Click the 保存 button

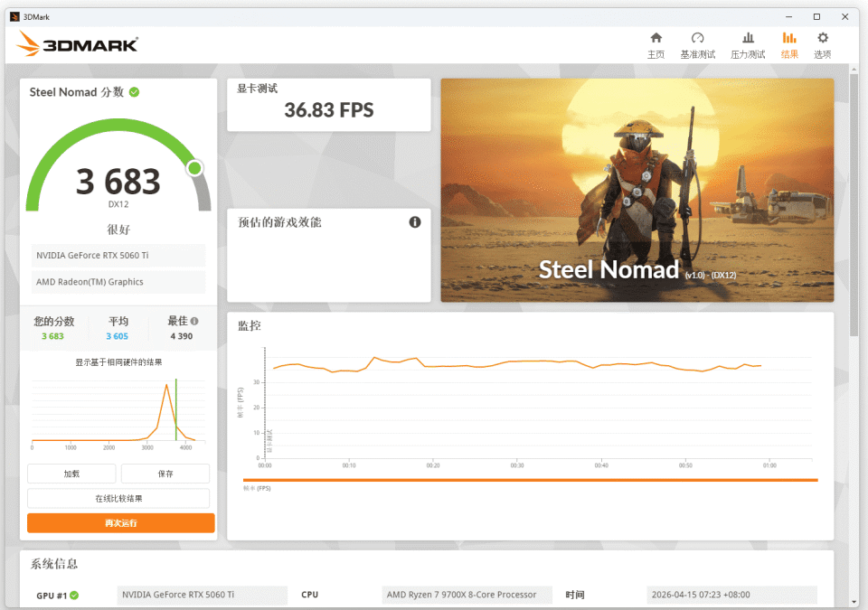point(165,474)
